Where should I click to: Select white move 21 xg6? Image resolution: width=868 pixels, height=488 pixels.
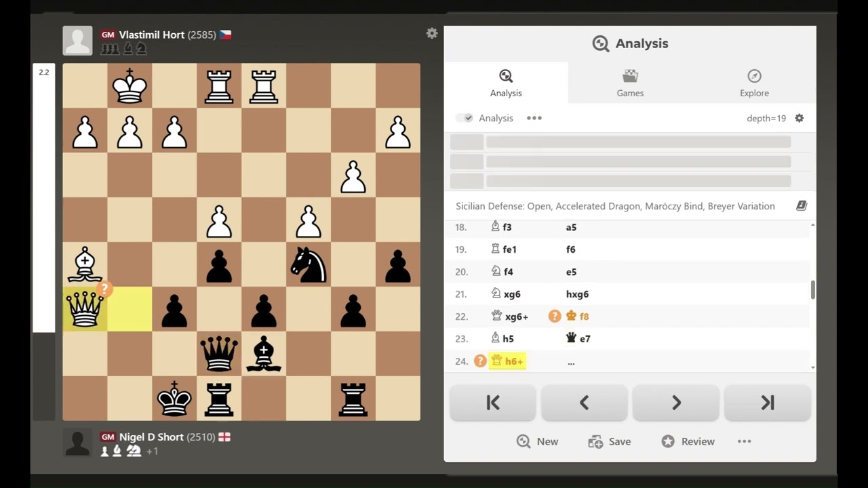(506, 294)
